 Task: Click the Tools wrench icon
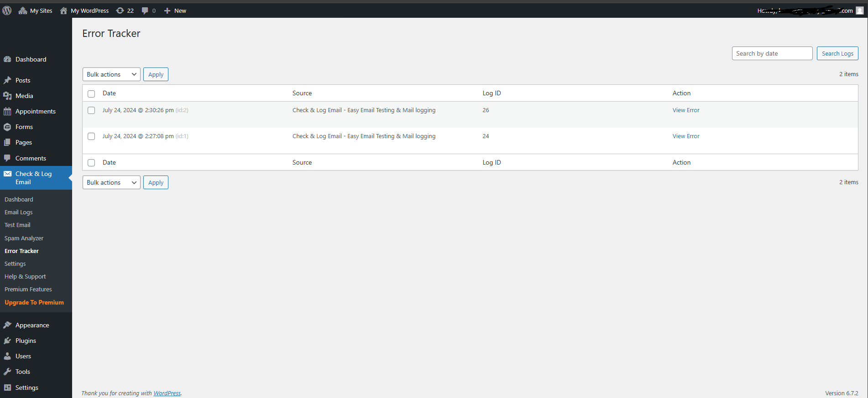(x=7, y=372)
